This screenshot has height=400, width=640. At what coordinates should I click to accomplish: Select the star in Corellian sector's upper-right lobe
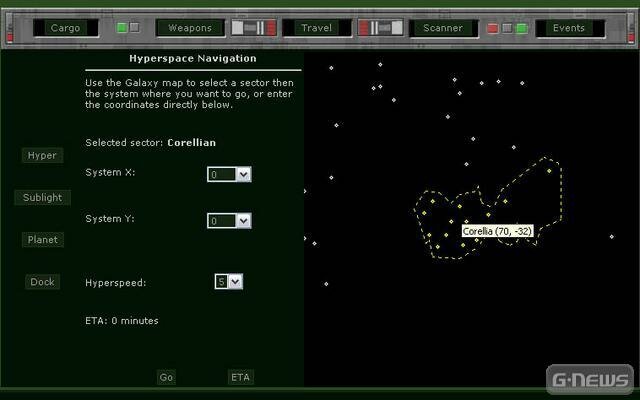point(549,171)
